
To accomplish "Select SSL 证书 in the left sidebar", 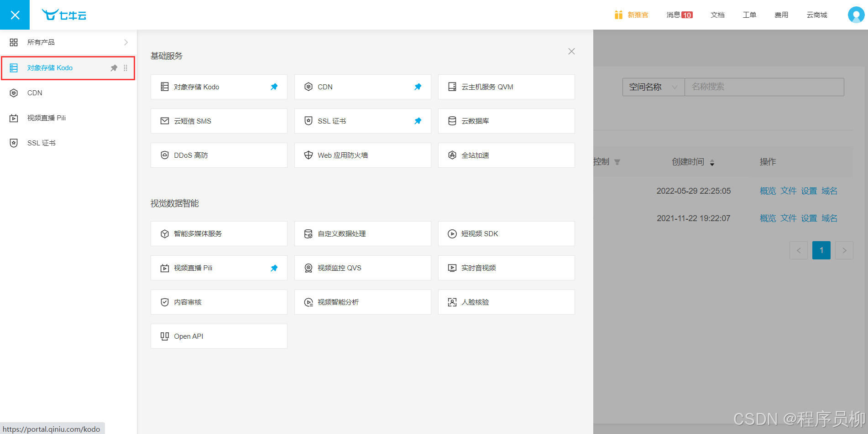I will tap(68, 143).
